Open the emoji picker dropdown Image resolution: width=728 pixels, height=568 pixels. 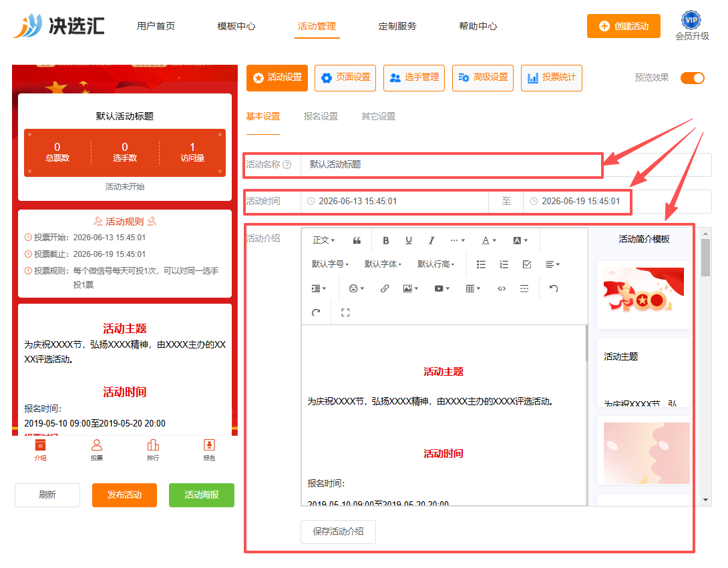(356, 288)
